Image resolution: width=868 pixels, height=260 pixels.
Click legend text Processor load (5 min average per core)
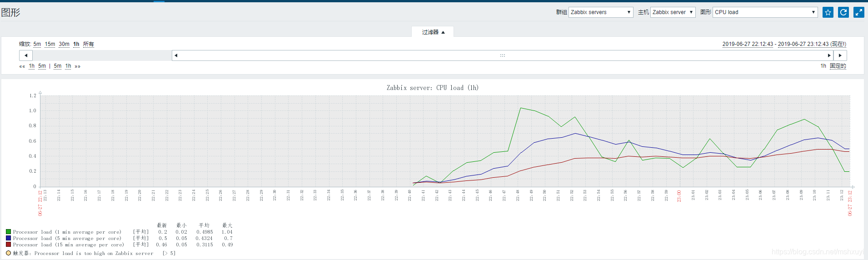click(67, 238)
